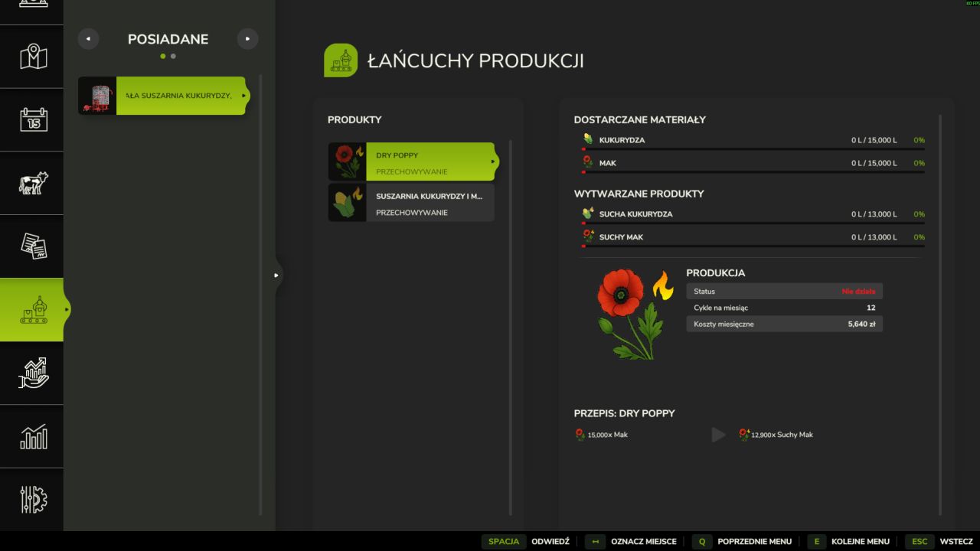Screen dimensions: 980x551
Task: Click the WSTECZ back button
Action: [939, 542]
